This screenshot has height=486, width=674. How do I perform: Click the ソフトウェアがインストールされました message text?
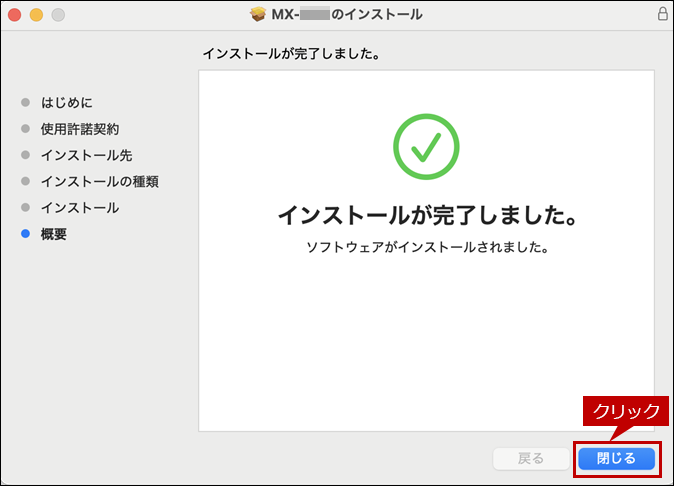[426, 246]
